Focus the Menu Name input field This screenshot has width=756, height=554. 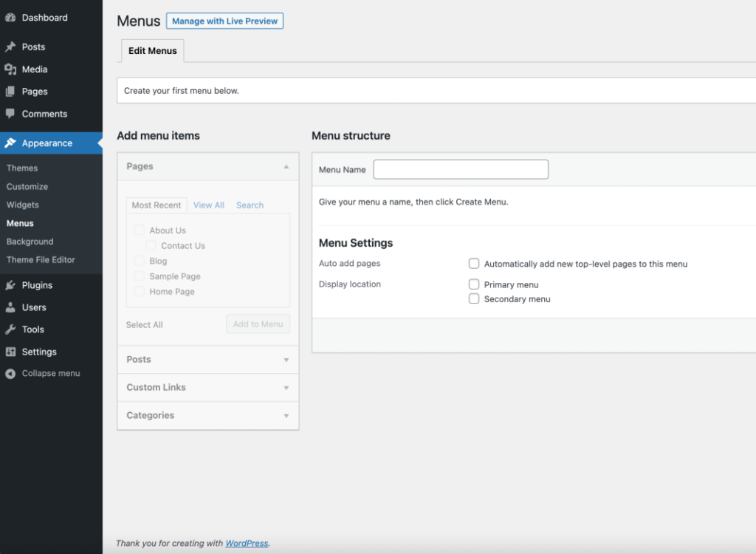[x=461, y=169]
